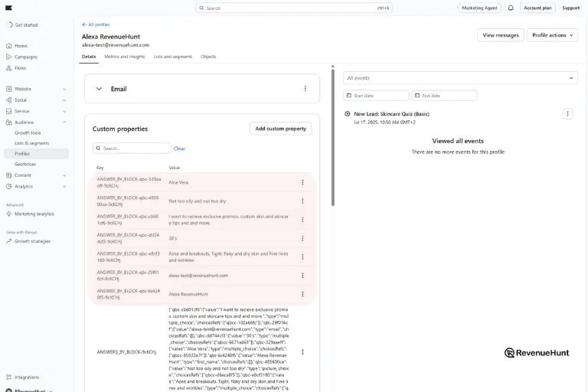Click the View messages button

[x=501, y=35]
